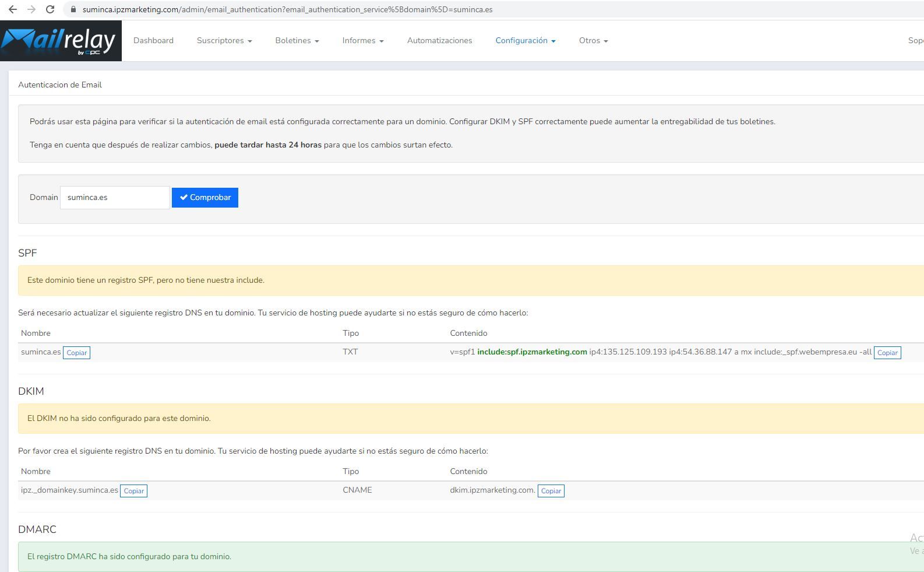Screen dimensions: 924x572
Task: Select the include:spf.ipzmarketing.com text
Action: 532,352
